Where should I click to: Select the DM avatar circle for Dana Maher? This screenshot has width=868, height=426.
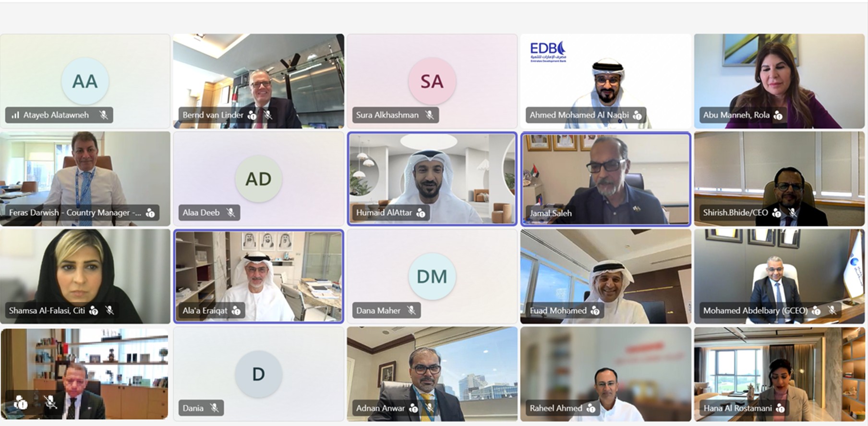point(432,277)
